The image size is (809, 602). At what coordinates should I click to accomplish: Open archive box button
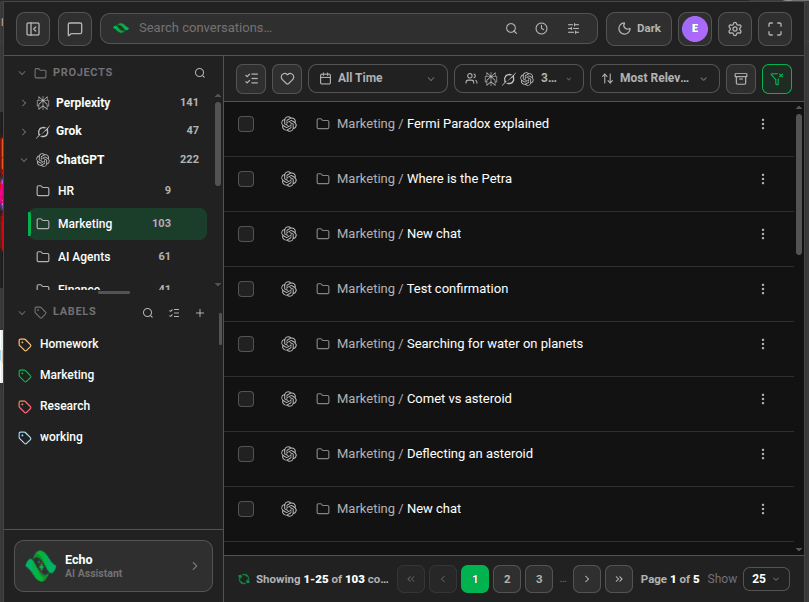741,78
